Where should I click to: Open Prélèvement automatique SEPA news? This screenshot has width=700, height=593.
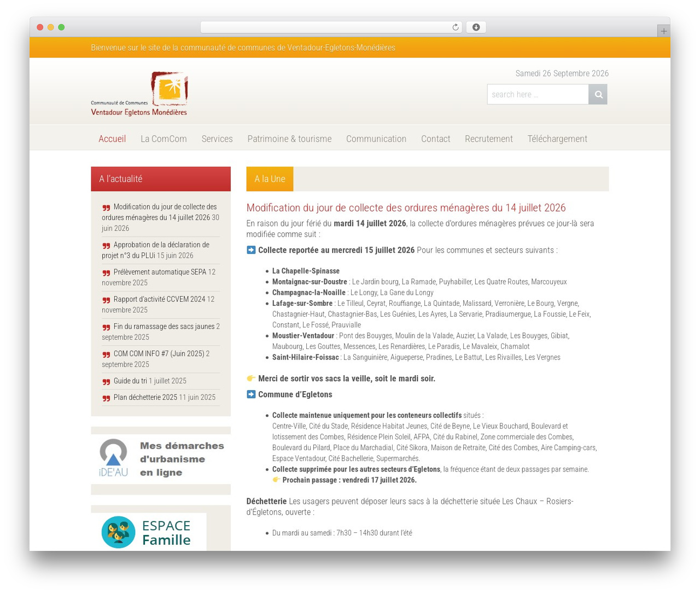pos(160,272)
